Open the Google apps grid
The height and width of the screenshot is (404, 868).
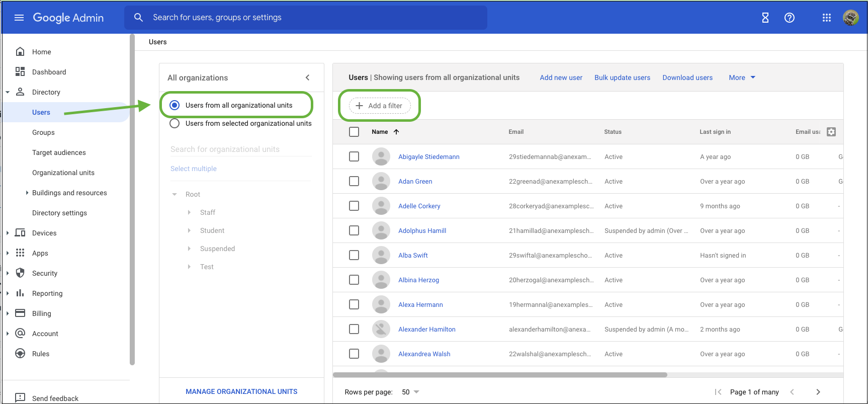tap(827, 18)
